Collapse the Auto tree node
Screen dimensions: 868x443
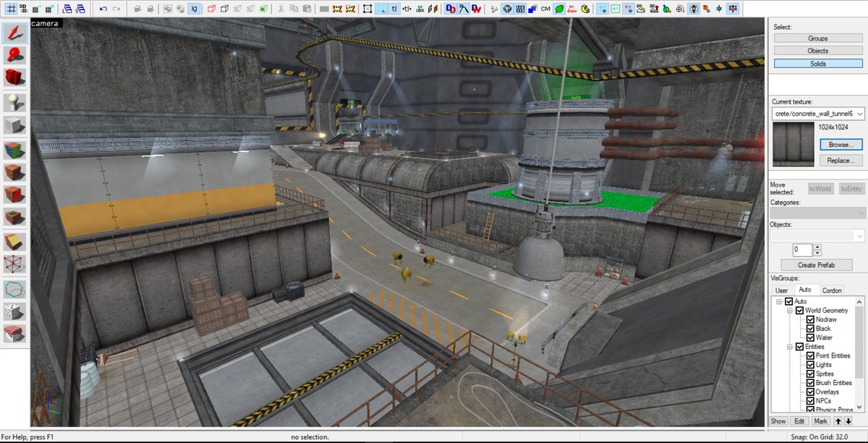click(x=779, y=302)
